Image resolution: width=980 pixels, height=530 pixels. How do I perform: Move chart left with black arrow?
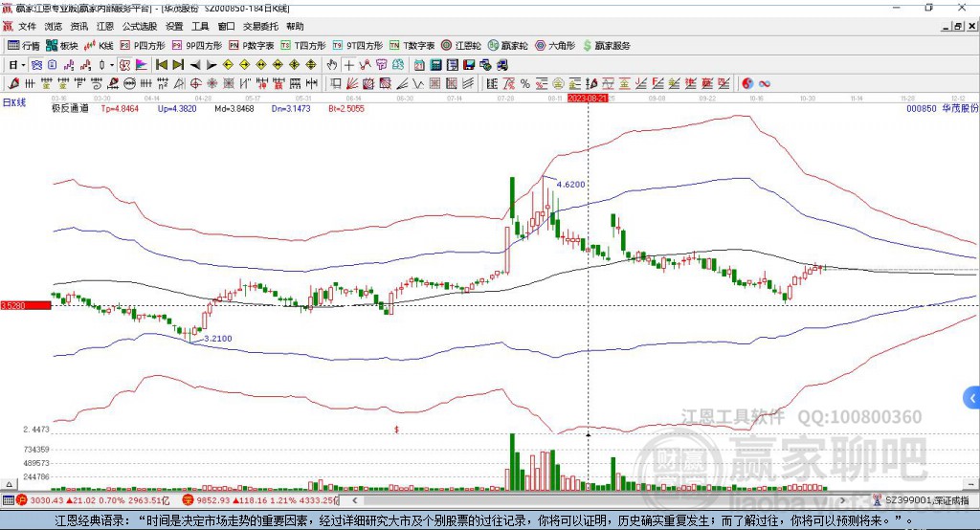click(195, 65)
